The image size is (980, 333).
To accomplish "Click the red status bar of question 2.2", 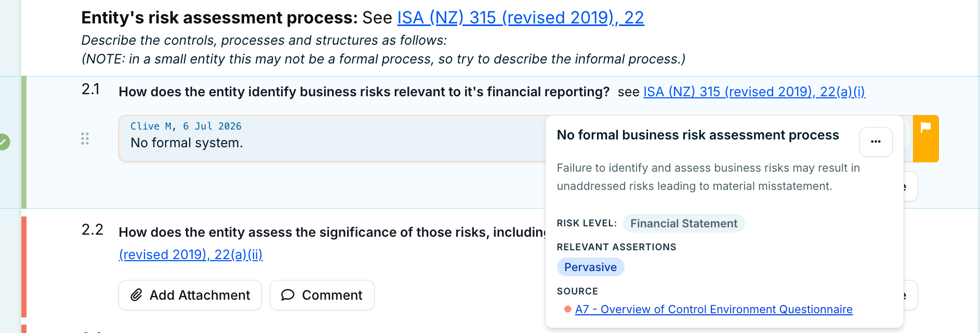I will pyautogui.click(x=24, y=267).
